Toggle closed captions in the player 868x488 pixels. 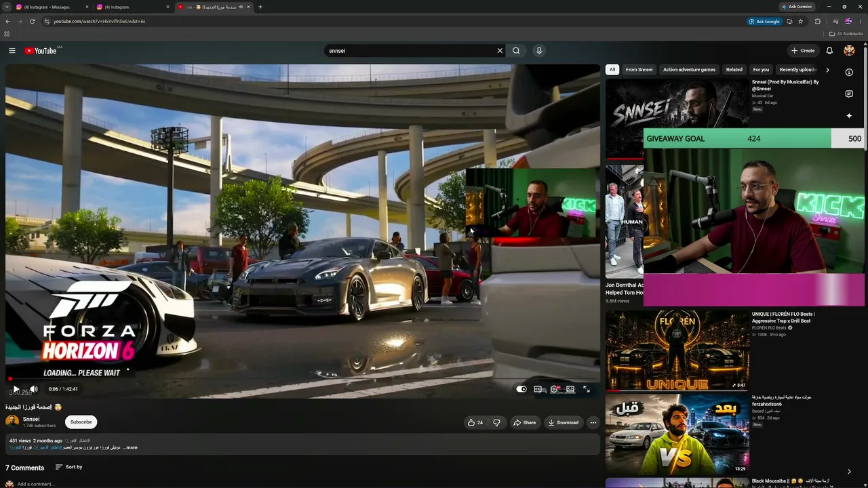click(538, 389)
